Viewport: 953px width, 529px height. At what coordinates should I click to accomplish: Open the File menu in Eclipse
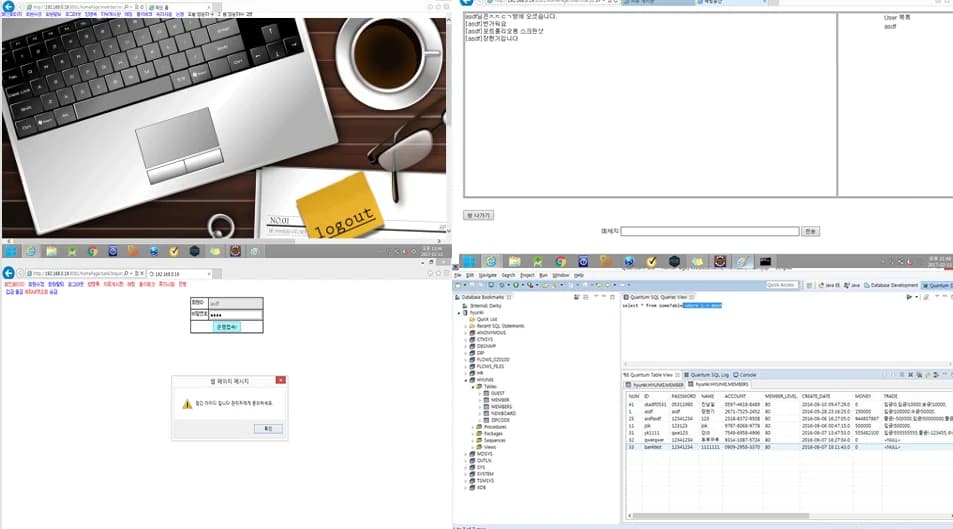(x=458, y=275)
